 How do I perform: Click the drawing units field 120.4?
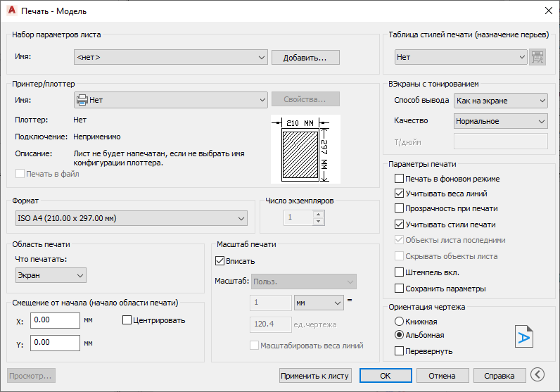271,324
